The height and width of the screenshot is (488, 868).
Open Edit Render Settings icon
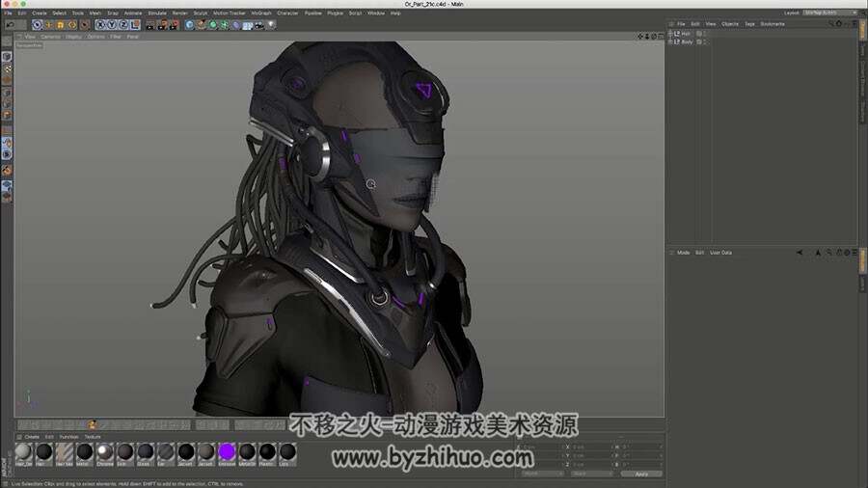click(x=175, y=25)
